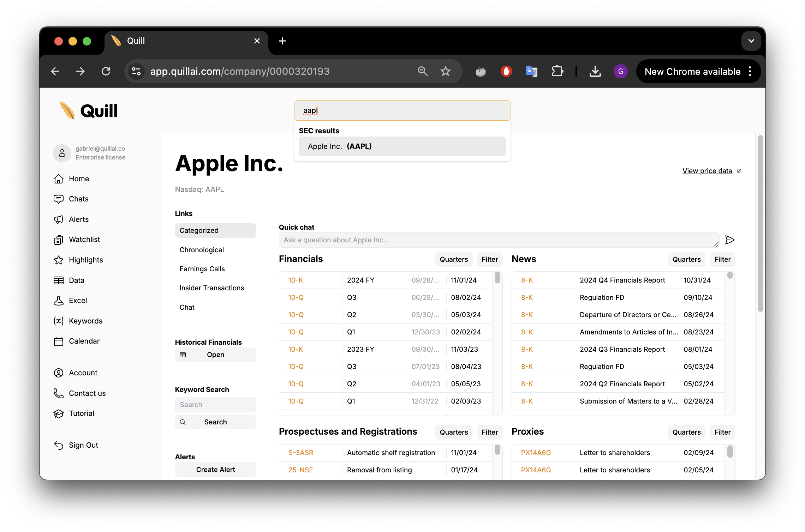The height and width of the screenshot is (532, 805).
Task: Select the Categorized links view
Action: [215, 230]
